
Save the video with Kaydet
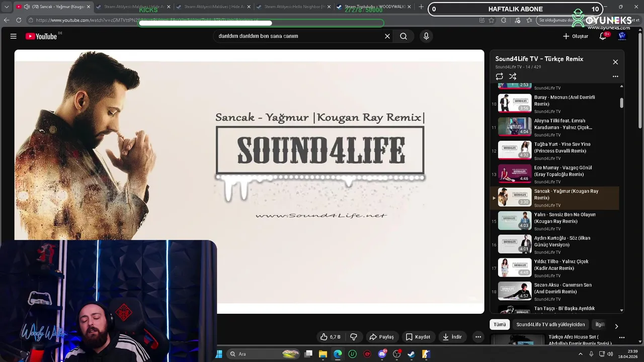[x=418, y=337]
